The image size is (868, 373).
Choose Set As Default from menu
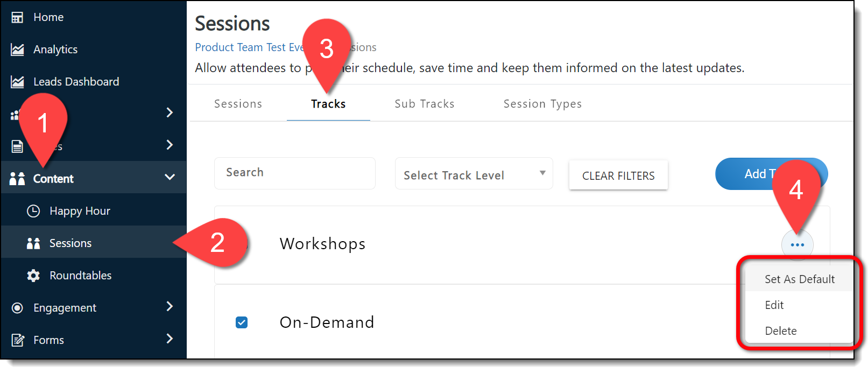[x=799, y=279]
